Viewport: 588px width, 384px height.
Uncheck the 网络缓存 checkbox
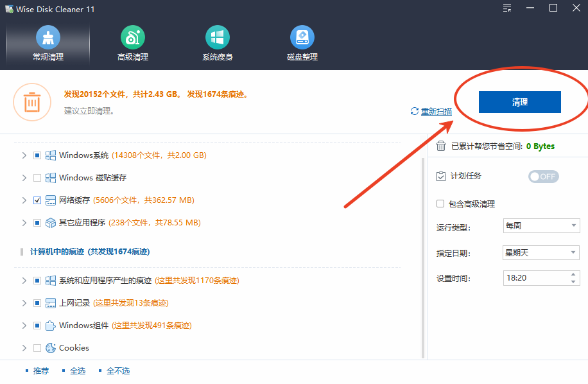tap(37, 200)
